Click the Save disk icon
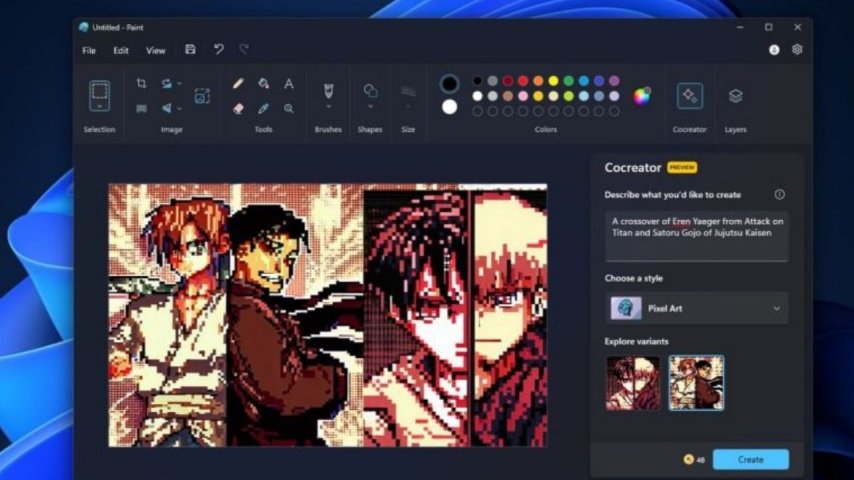Screen dimensions: 854x480 tap(190, 50)
